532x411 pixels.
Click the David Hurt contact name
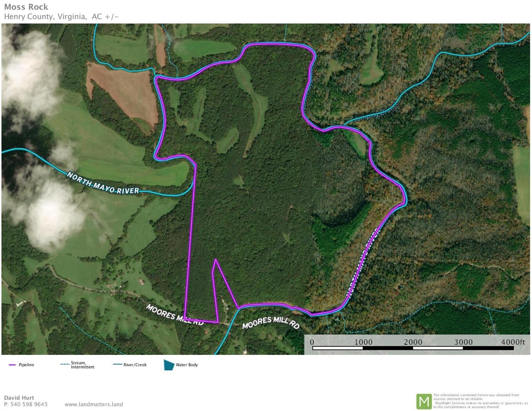[x=19, y=398]
